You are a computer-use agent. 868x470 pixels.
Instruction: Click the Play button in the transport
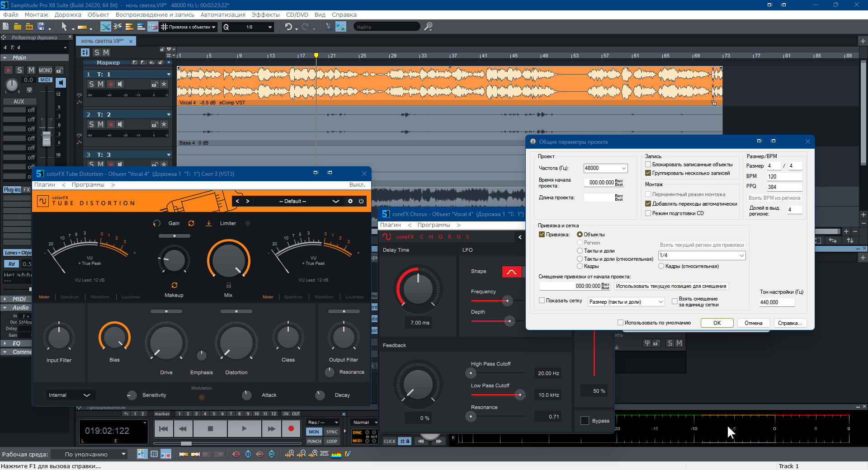pos(244,428)
